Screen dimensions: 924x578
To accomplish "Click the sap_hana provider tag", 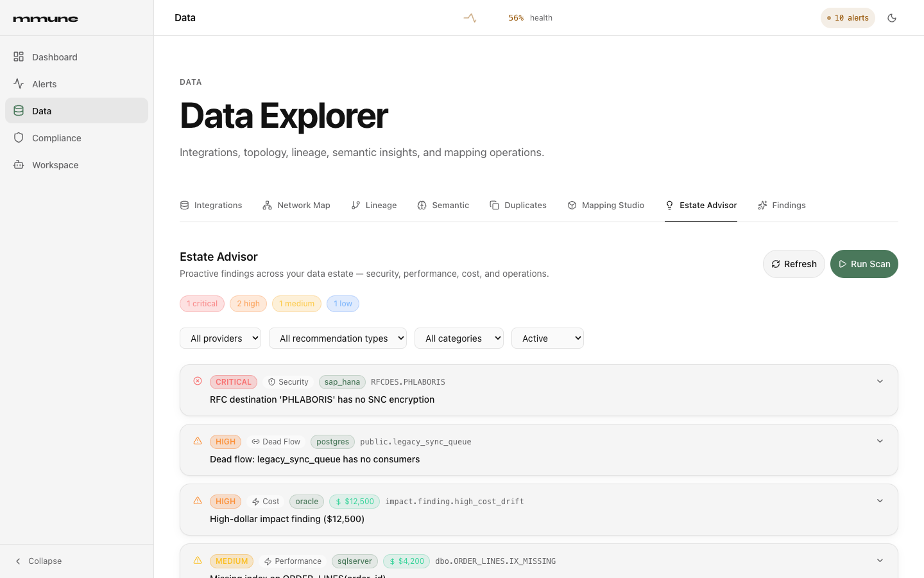I will pos(342,382).
